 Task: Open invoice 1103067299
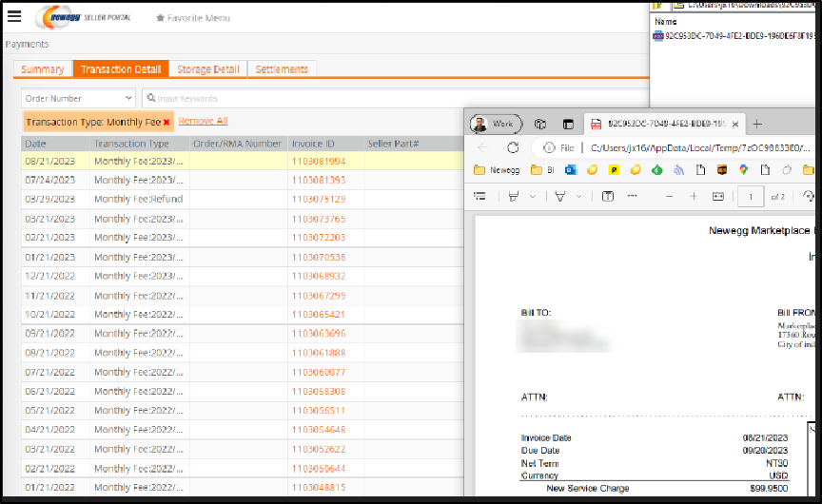319,296
